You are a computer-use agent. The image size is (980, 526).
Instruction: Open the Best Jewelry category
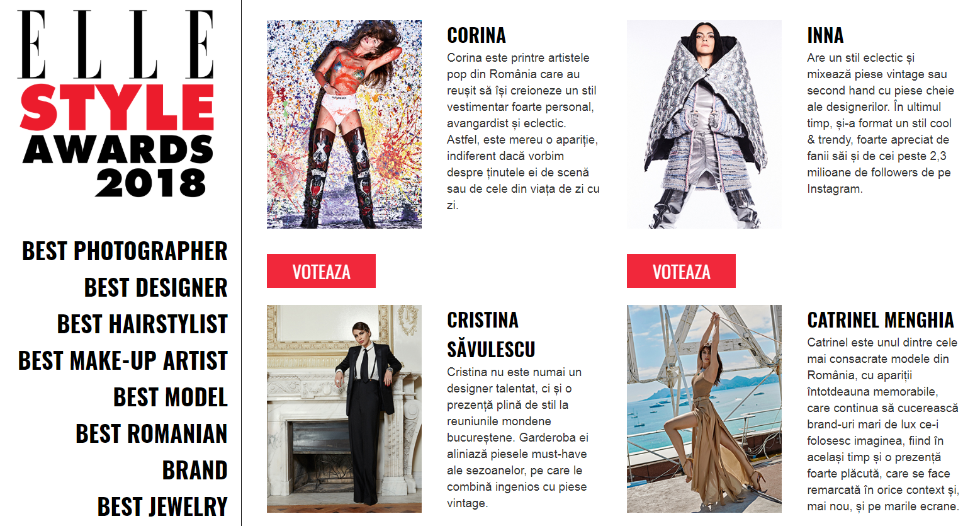point(162,506)
